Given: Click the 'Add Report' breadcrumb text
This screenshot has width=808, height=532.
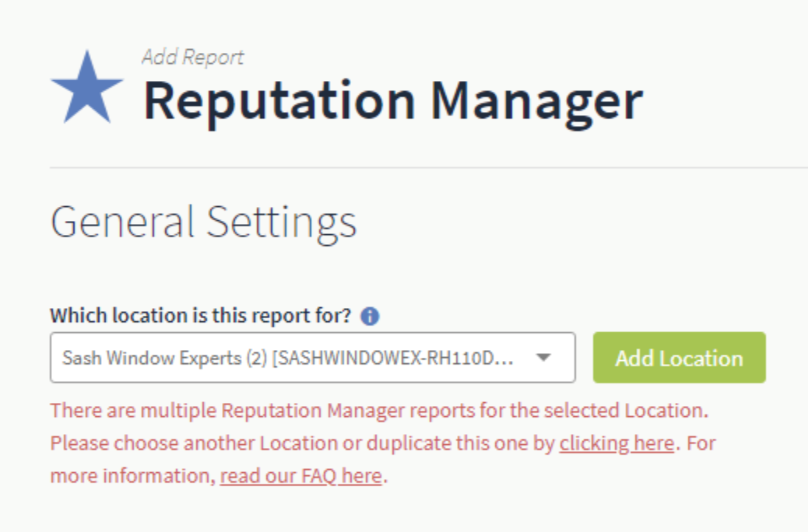Looking at the screenshot, I should (x=193, y=57).
